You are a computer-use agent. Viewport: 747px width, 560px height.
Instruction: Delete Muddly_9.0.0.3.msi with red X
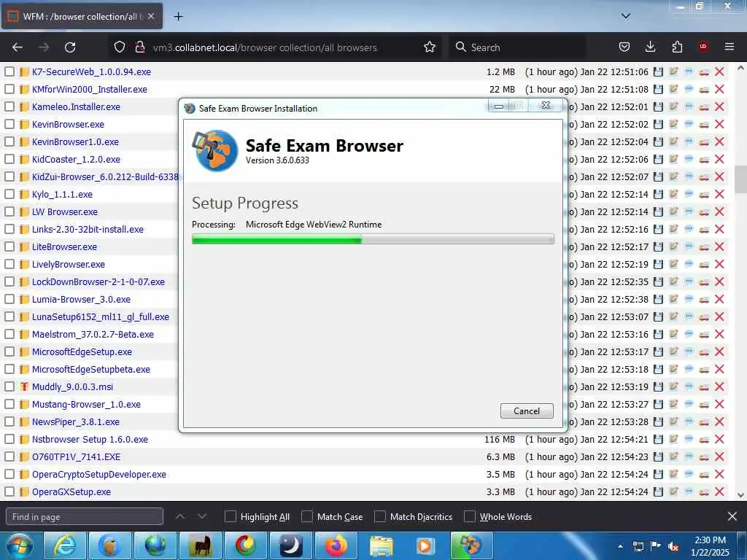point(719,386)
